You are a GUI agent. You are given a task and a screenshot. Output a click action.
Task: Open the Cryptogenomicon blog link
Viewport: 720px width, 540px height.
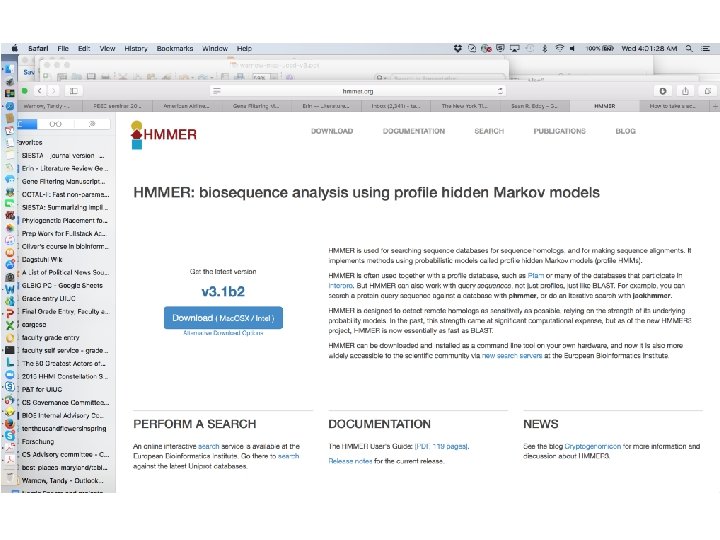point(592,446)
